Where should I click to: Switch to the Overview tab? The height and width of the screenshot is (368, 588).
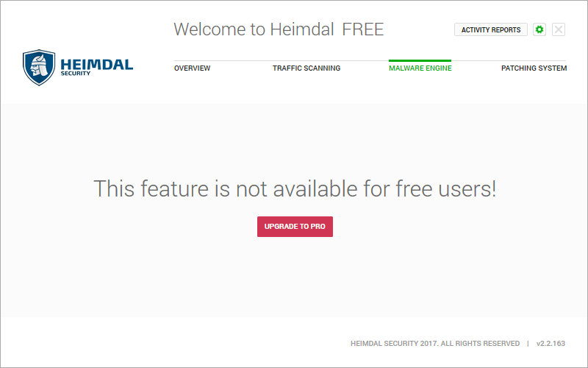point(192,68)
